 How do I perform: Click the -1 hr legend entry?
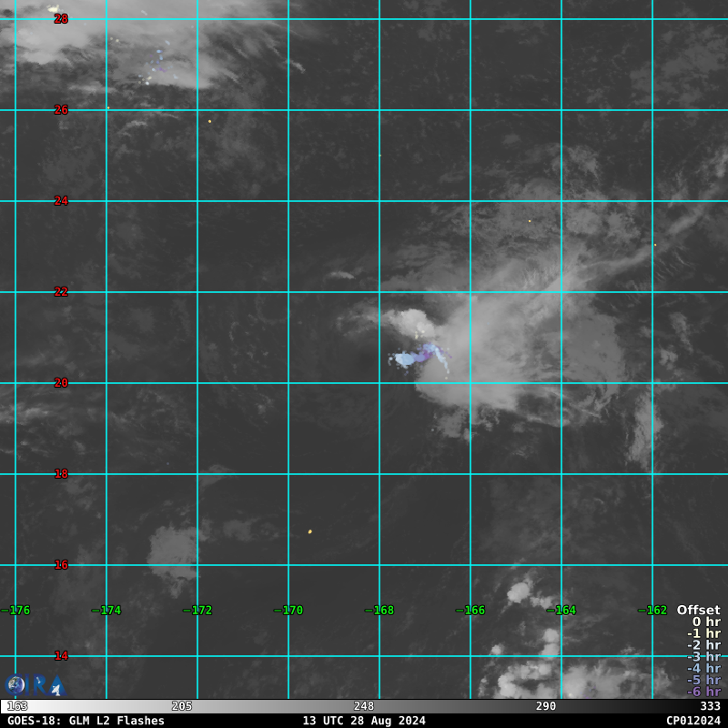[703, 633]
